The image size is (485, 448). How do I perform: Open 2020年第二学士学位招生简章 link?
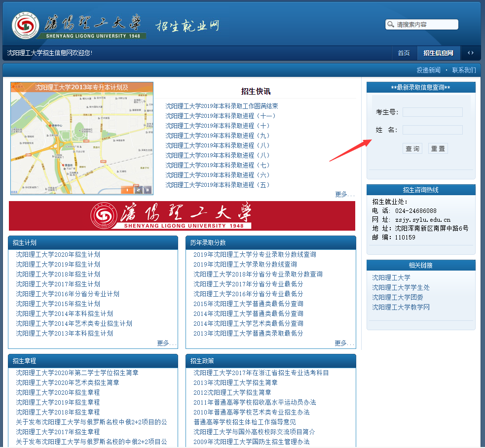[x=77, y=373]
